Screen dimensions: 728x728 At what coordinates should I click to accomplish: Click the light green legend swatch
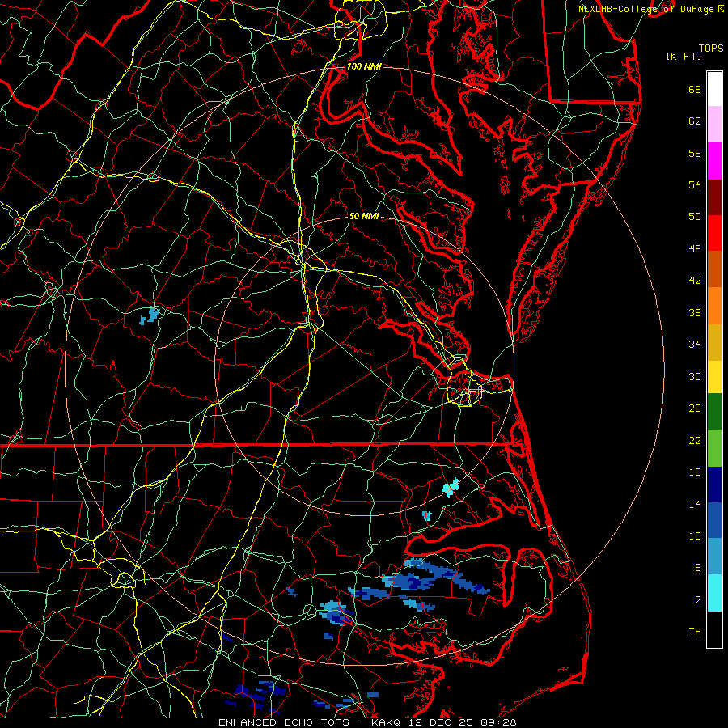point(714,448)
